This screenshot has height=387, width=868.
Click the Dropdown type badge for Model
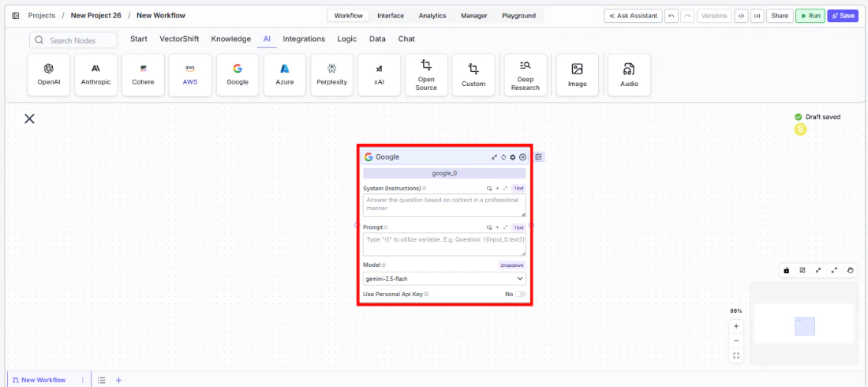tap(512, 265)
